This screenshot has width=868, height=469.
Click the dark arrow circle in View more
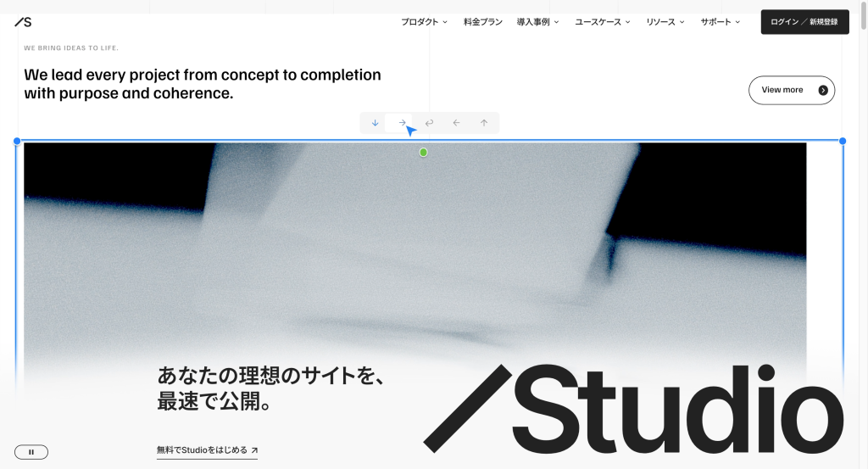click(823, 90)
